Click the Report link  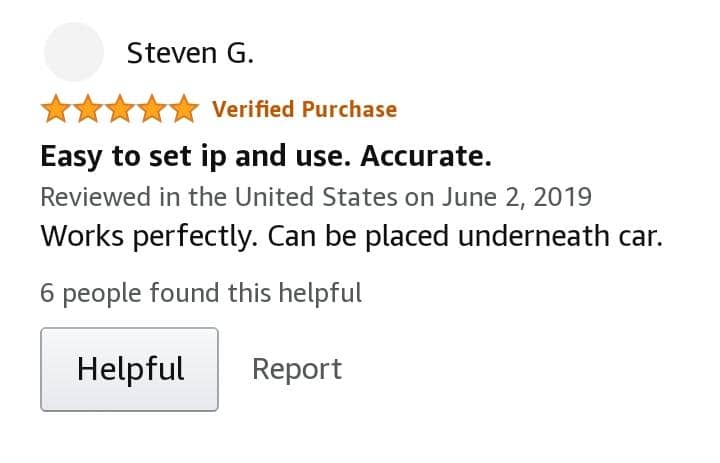297,369
